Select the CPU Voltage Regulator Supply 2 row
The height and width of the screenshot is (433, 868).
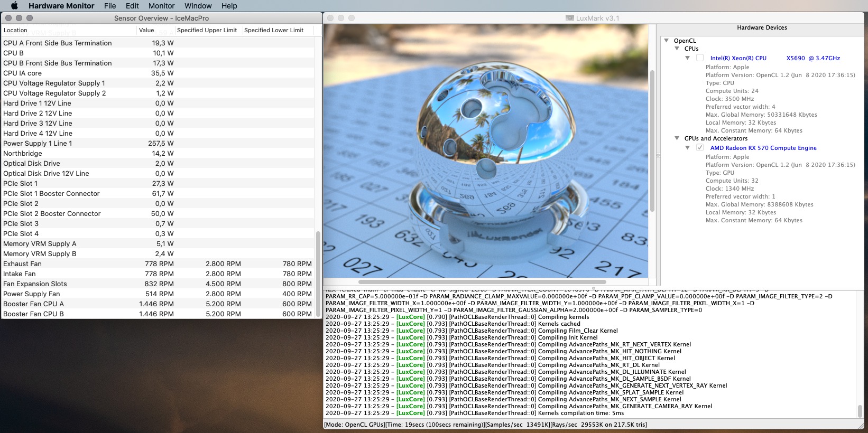point(159,93)
